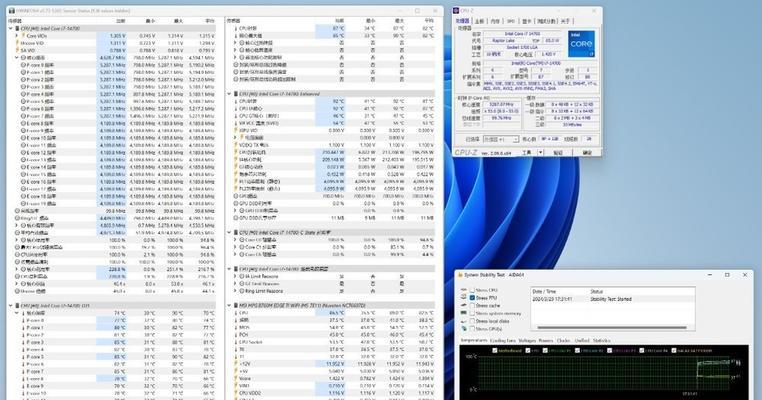Expand the Core VIDs tree row
The image size is (762, 400).
click(x=17, y=35)
